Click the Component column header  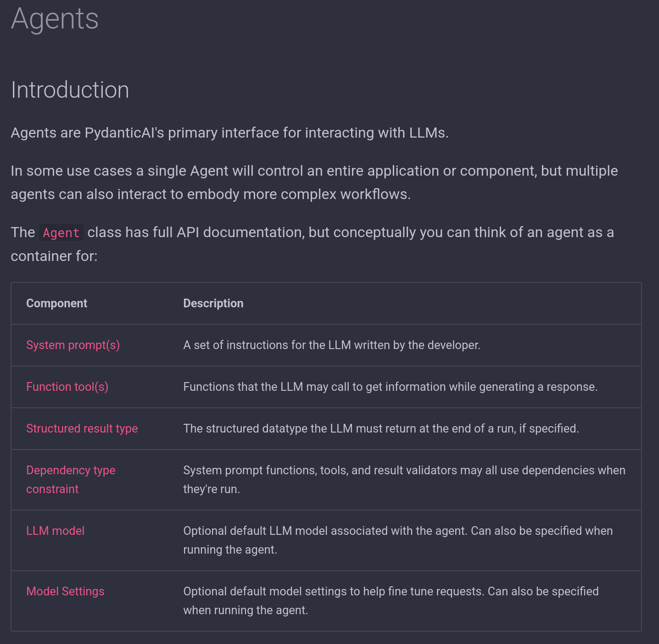[x=56, y=303]
